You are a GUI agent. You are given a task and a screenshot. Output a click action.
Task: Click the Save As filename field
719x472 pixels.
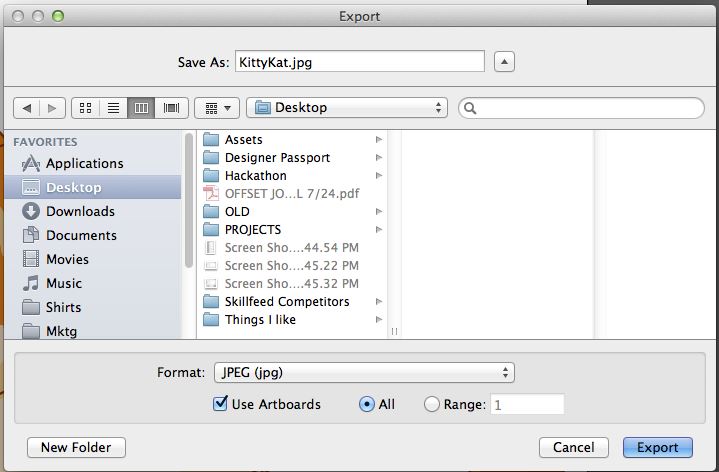click(360, 61)
